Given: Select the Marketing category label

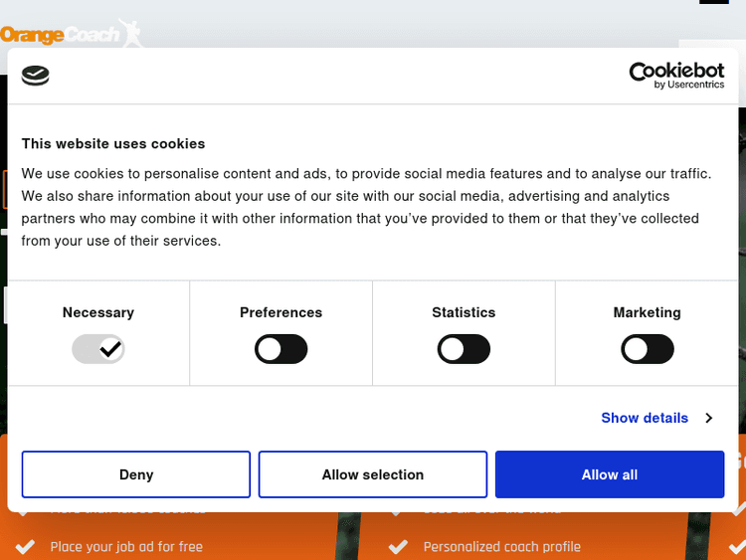Looking at the screenshot, I should click(x=648, y=312).
